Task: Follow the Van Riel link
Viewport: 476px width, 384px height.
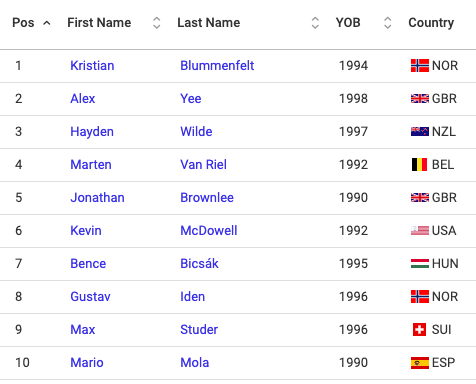Action: tap(203, 165)
